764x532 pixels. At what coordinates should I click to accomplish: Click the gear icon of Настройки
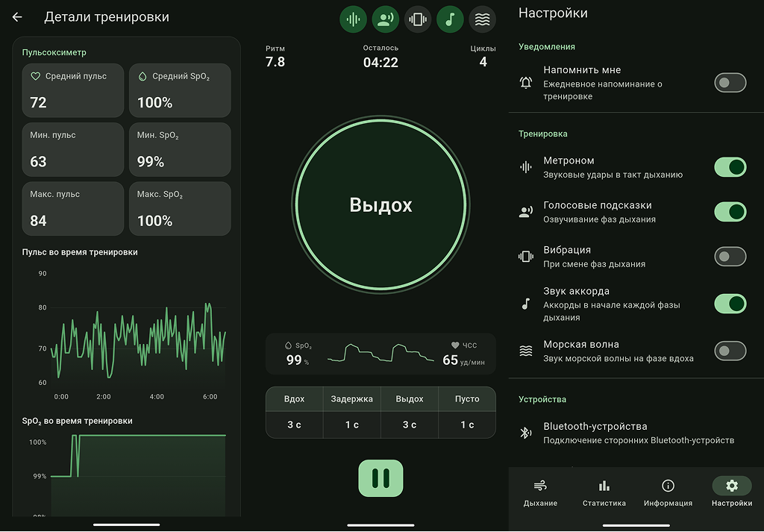point(732,486)
